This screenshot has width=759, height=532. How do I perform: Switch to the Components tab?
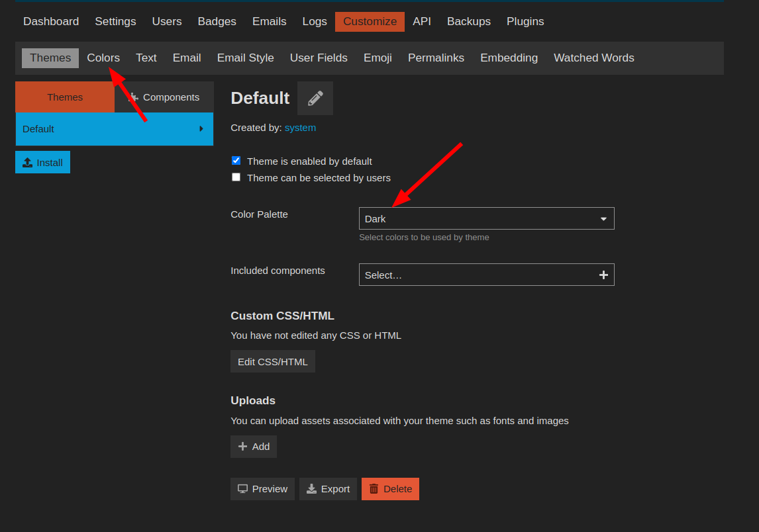click(x=164, y=97)
